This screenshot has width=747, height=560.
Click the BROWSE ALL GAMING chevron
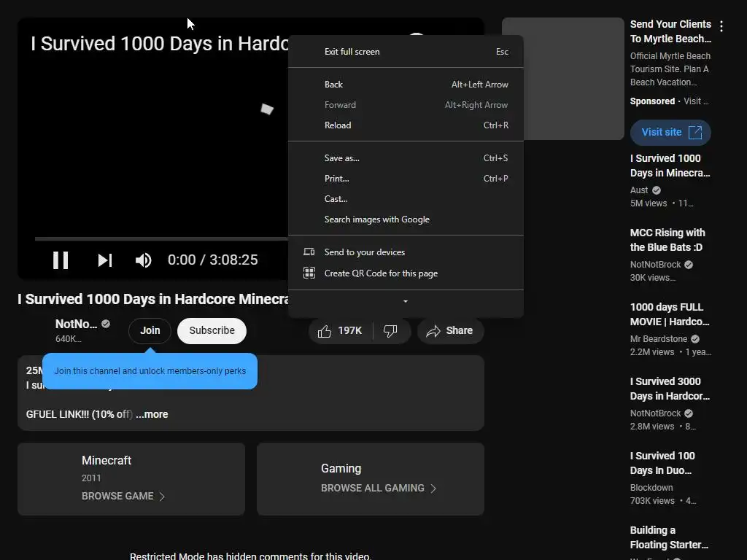coord(433,488)
